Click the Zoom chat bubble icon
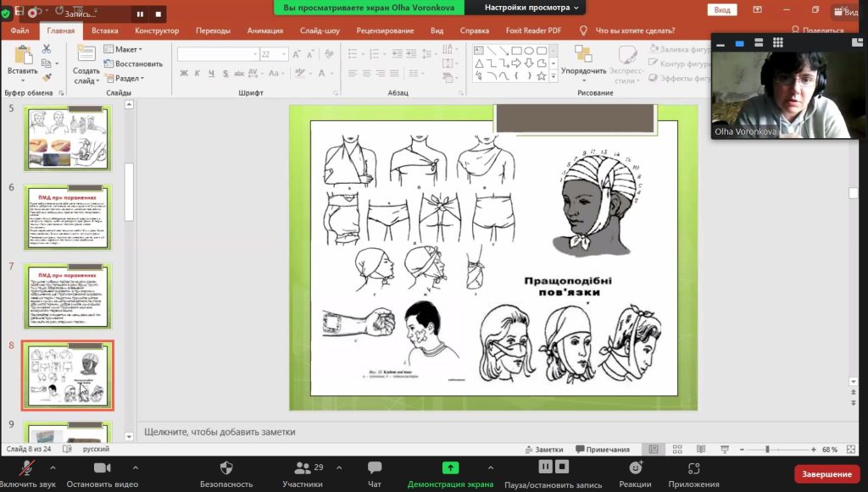This screenshot has height=492, width=868. tap(375, 467)
